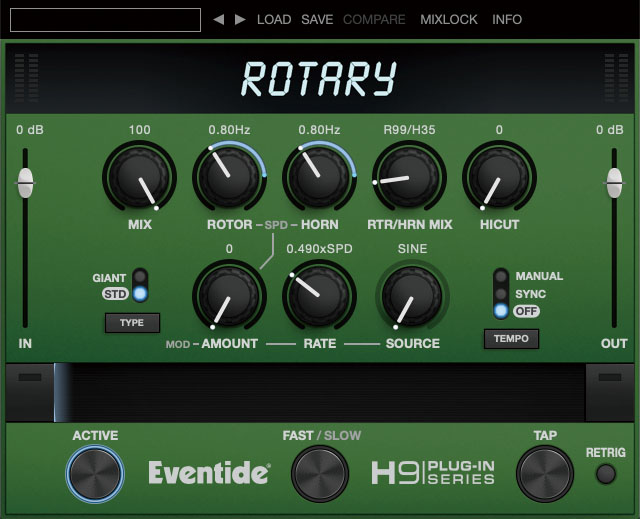Toggle the RETRIG button

tap(606, 474)
